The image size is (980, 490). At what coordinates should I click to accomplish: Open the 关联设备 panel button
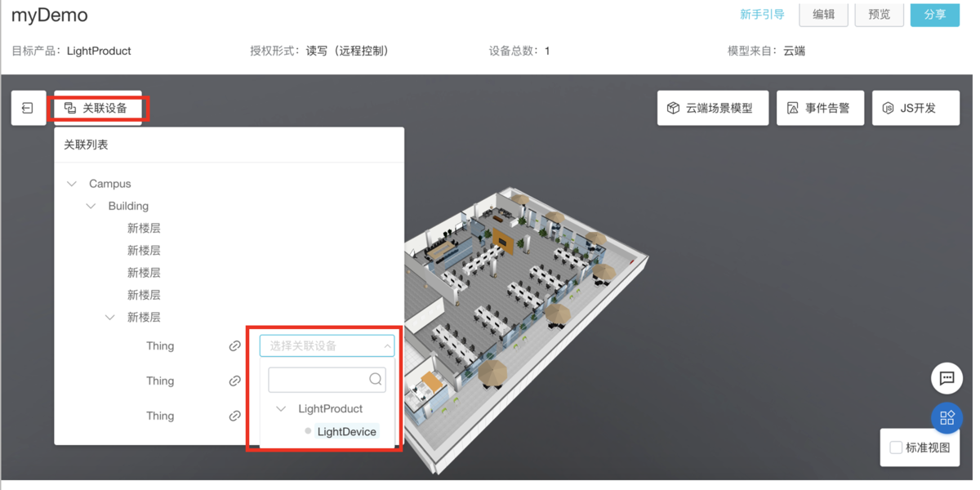tap(97, 108)
